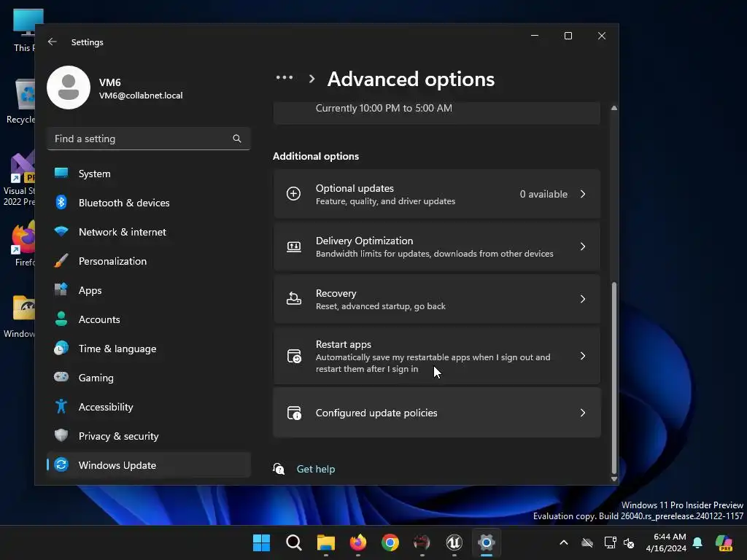
Task: Click the Recovery title text
Action: pos(336,293)
